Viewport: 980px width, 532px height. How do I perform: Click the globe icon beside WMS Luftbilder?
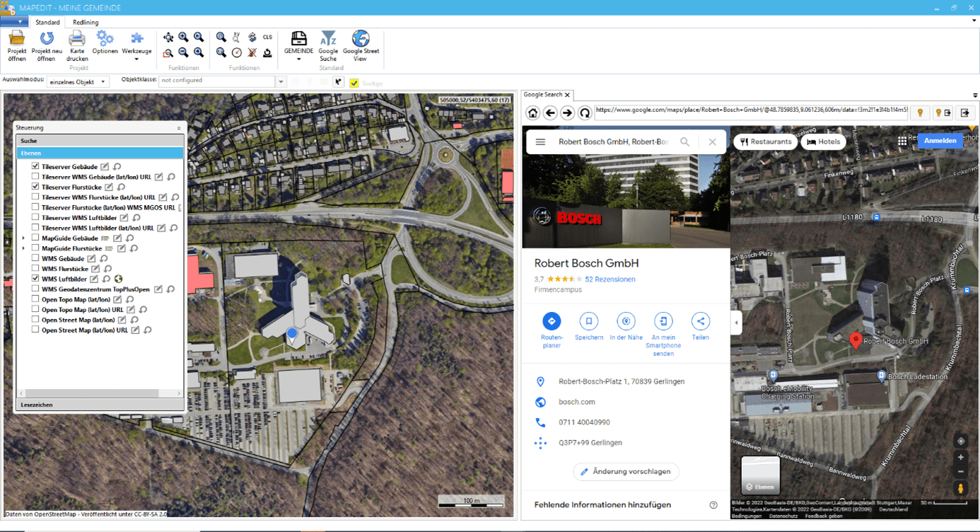pos(119,279)
